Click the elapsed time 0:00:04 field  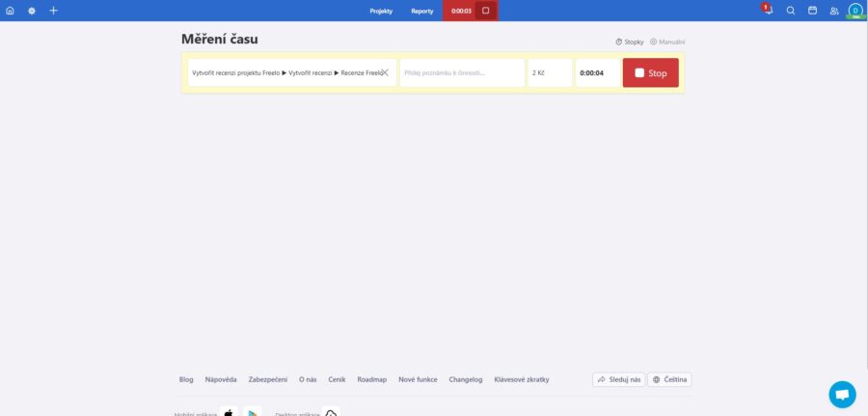pyautogui.click(x=597, y=72)
